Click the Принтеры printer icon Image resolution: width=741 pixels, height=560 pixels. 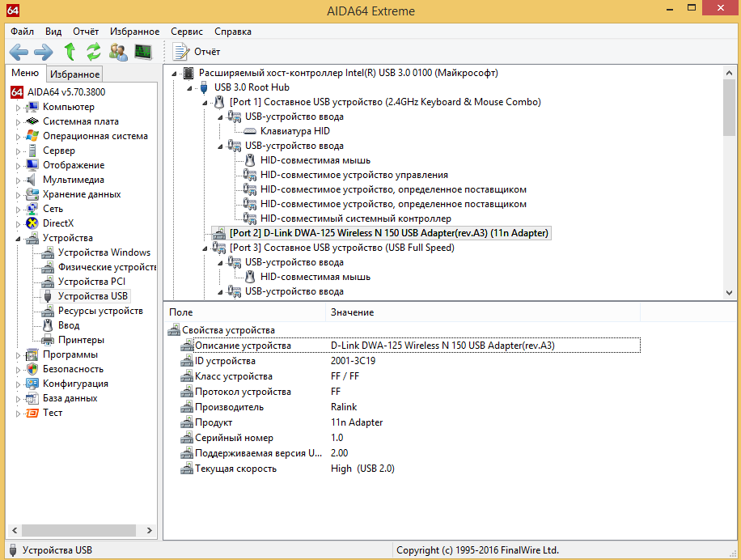(48, 340)
